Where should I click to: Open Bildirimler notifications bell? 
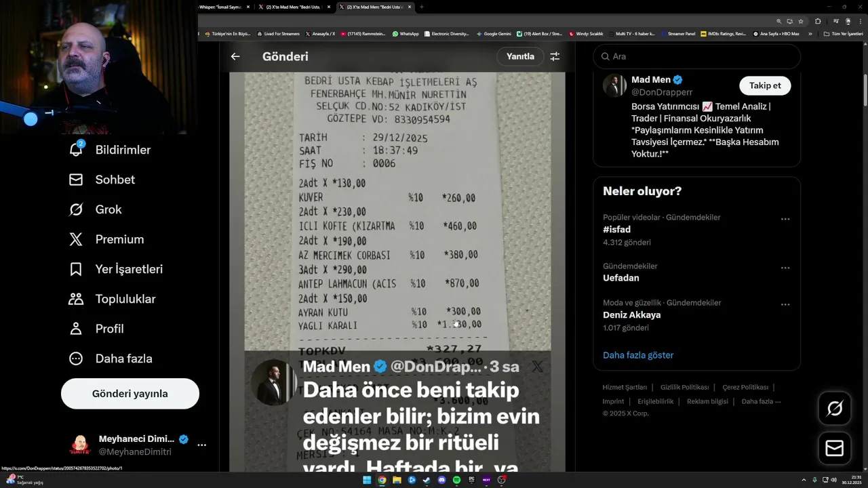coord(76,150)
